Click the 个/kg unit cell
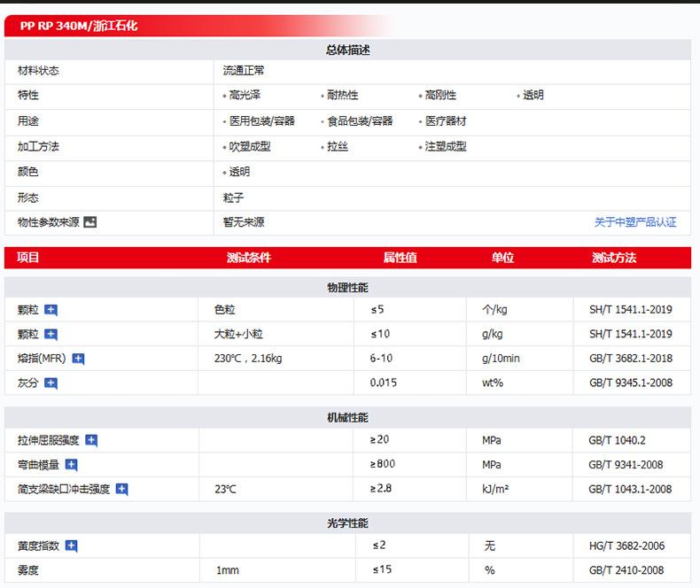This screenshot has height=588, width=700. point(494,310)
